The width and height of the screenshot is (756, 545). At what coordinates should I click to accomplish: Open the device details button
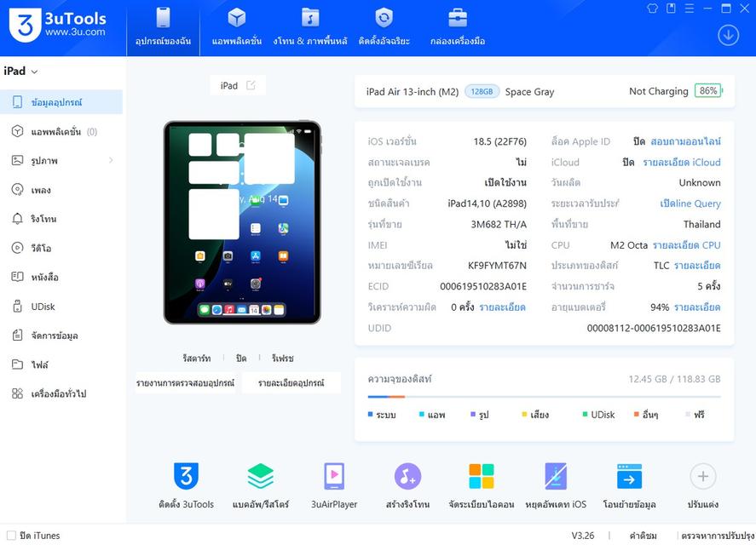click(x=291, y=383)
